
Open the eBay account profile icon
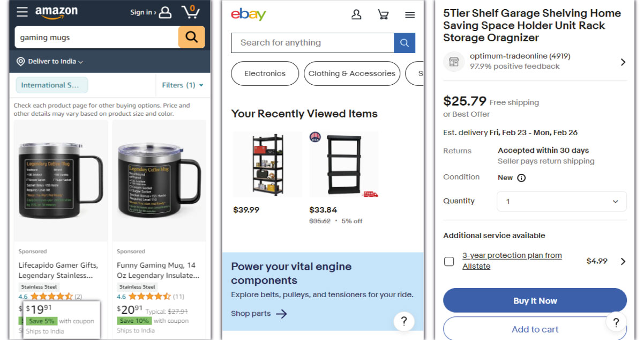[356, 14]
